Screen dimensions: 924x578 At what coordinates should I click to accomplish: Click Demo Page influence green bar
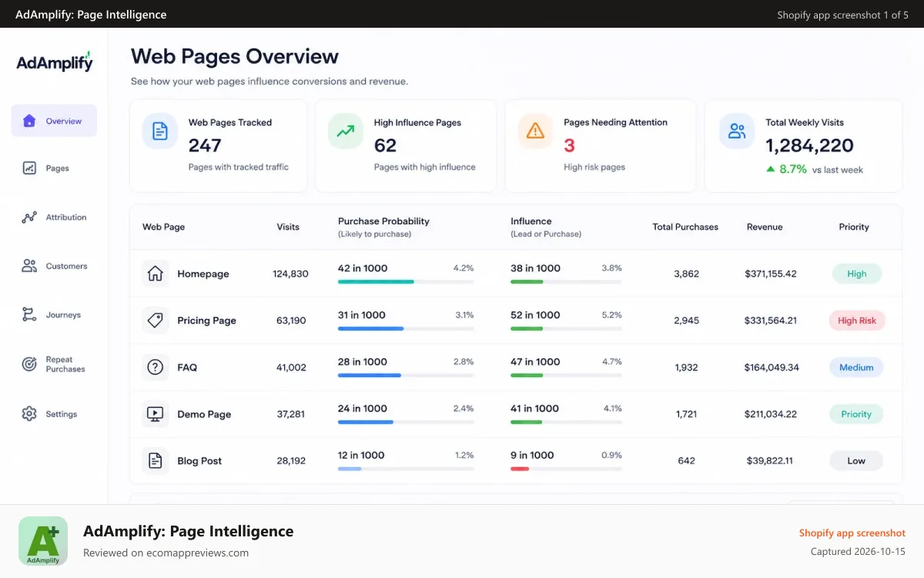(527, 422)
